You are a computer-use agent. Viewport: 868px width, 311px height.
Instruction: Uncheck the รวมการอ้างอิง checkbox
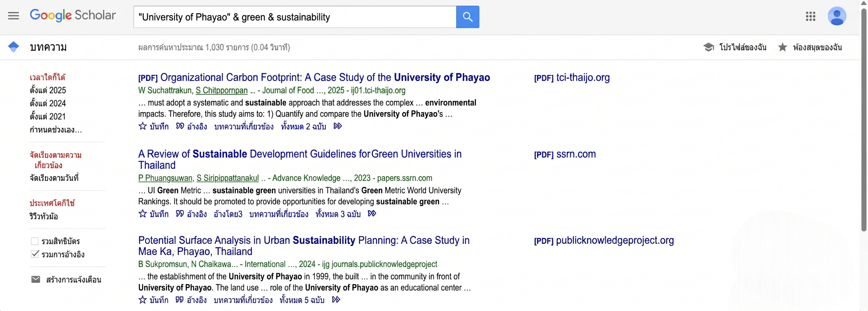35,254
